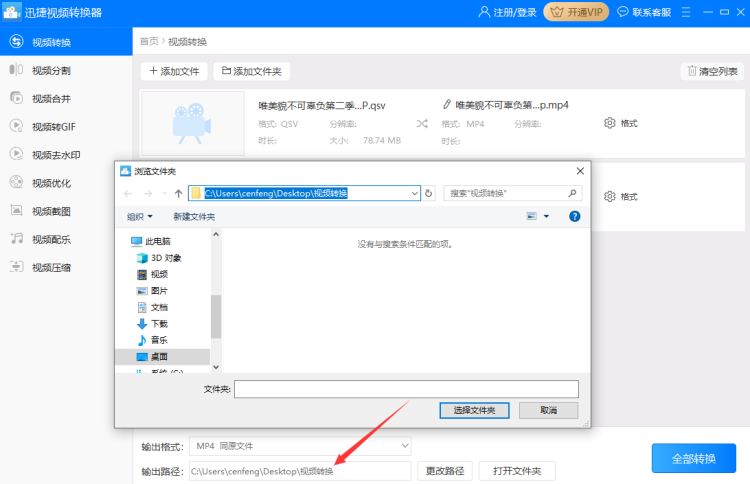
Task: Click the 输出路径 path field
Action: 300,471
